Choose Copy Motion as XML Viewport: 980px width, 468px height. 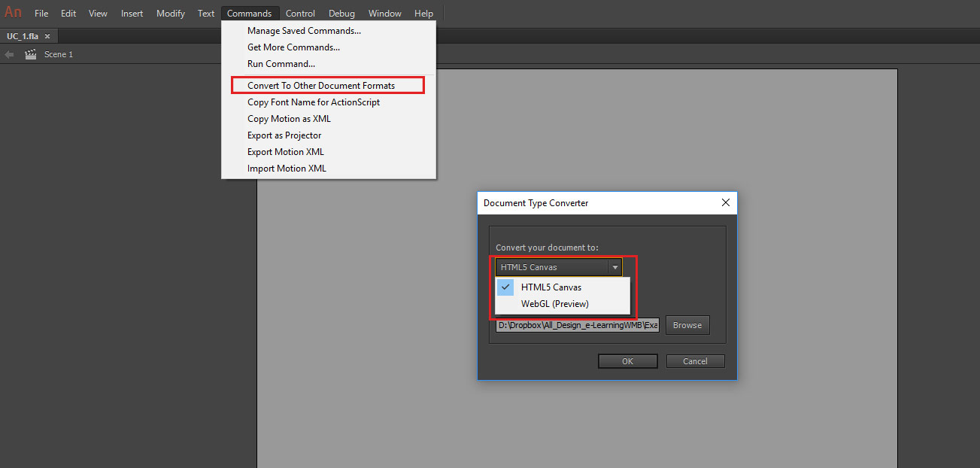pos(329,119)
